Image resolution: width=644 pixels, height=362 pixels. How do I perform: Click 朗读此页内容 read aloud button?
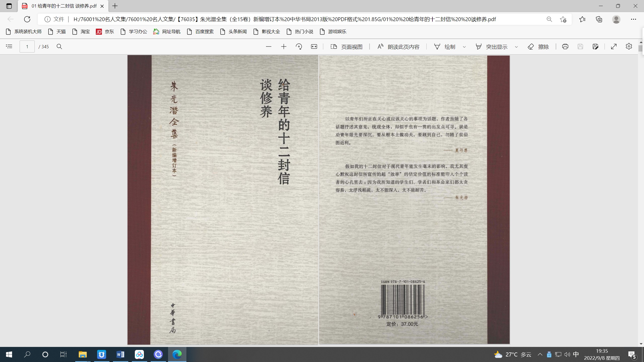[x=398, y=47]
